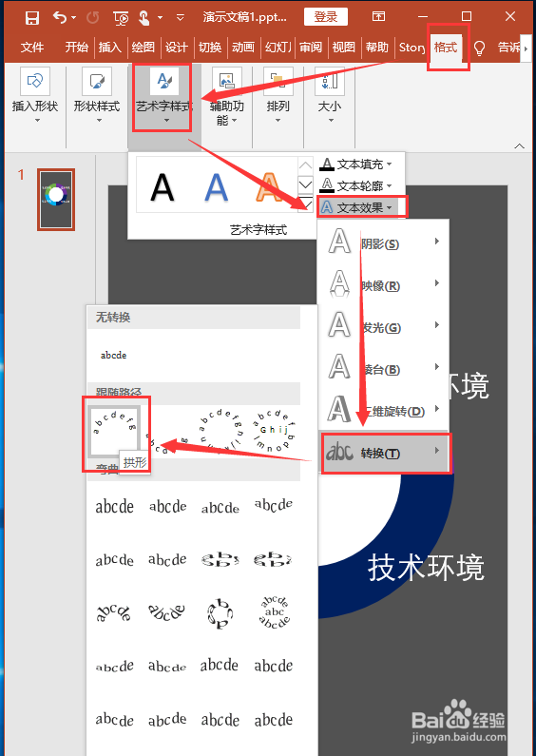
Task: Expand the WordArt gallery More arrow
Action: (x=306, y=204)
